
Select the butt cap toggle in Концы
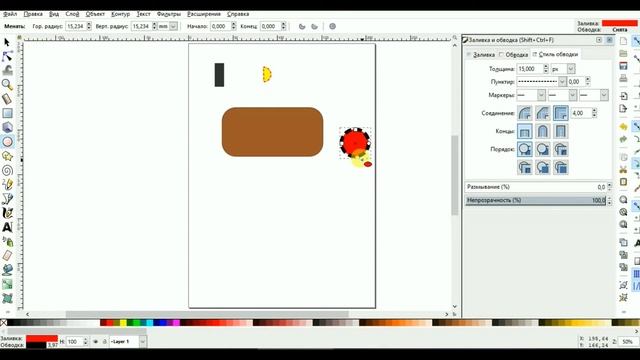[x=524, y=131]
